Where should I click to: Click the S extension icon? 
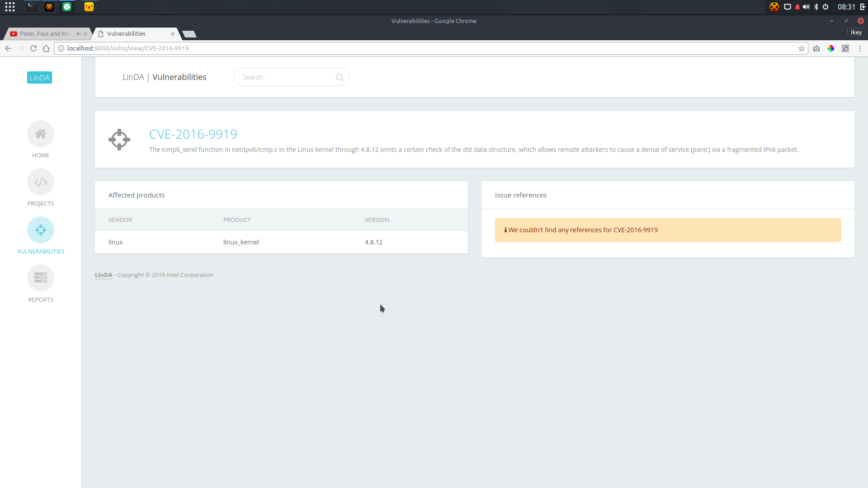point(845,48)
